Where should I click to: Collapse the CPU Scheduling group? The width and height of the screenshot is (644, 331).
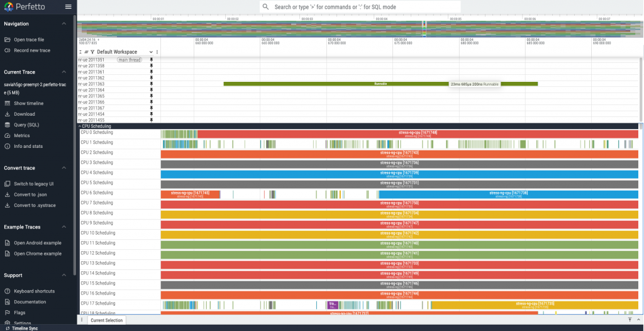80,126
